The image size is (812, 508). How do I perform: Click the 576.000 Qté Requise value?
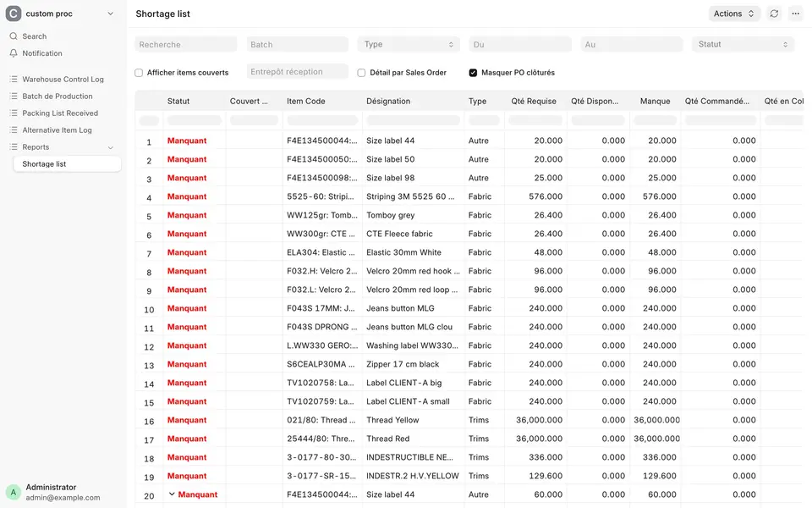coord(546,196)
